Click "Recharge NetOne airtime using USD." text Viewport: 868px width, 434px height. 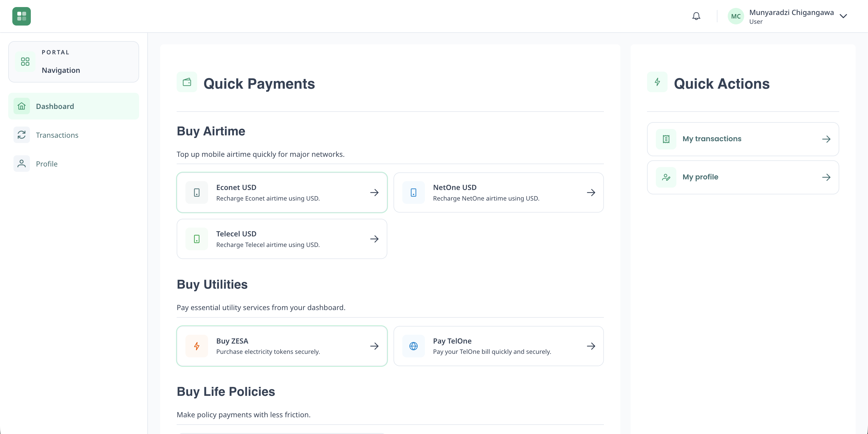coord(486,198)
